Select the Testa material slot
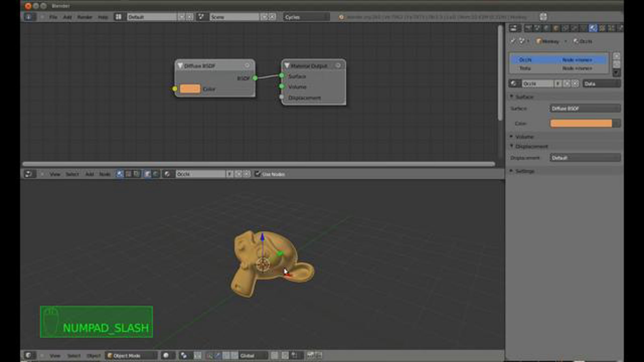This screenshot has height=362, width=644. point(525,68)
